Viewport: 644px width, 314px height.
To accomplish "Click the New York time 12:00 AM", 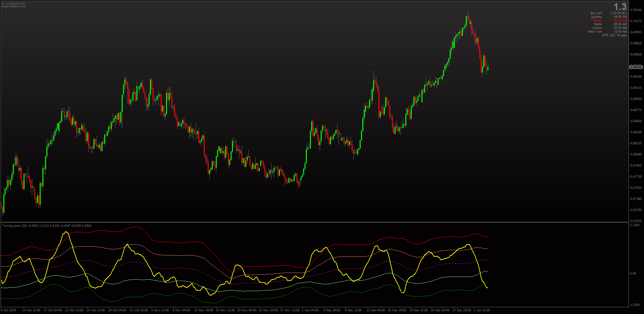I will tap(620, 32).
